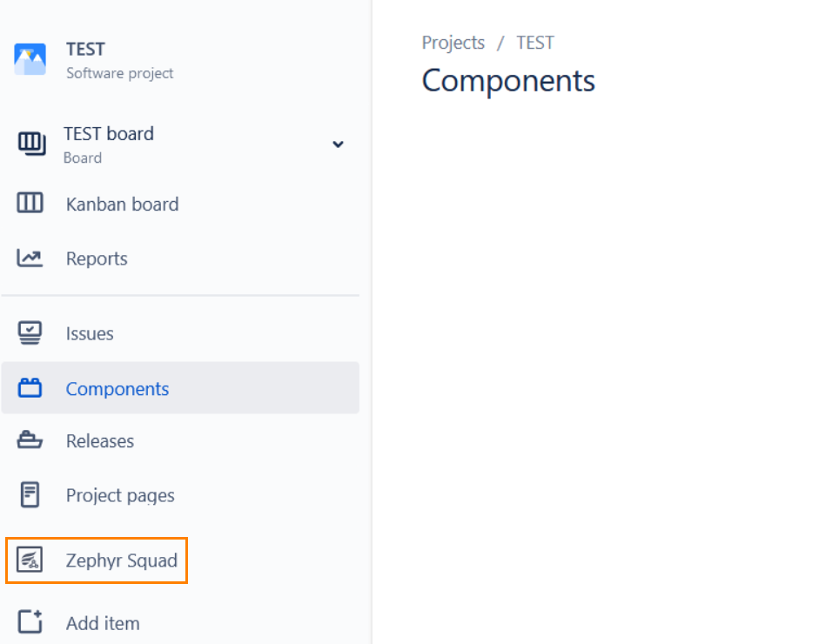Screen dimensions: 839x644
Task: Expand the TEST board chevron dropdown
Action: pyautogui.click(x=338, y=144)
